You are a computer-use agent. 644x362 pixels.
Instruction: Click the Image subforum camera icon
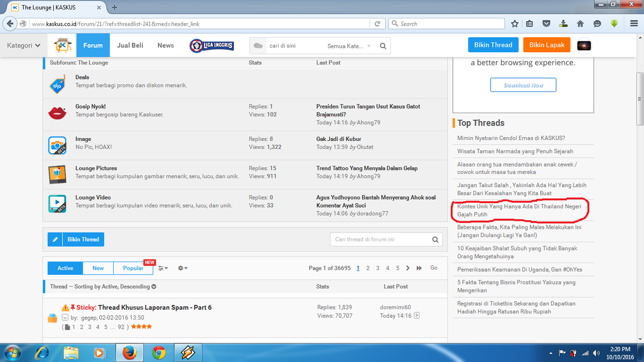click(57, 145)
